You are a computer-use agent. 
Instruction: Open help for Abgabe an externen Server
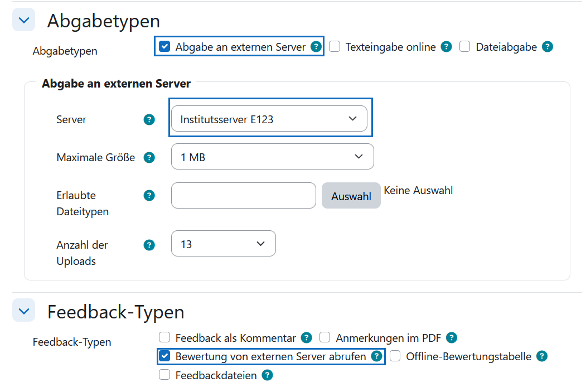316,47
